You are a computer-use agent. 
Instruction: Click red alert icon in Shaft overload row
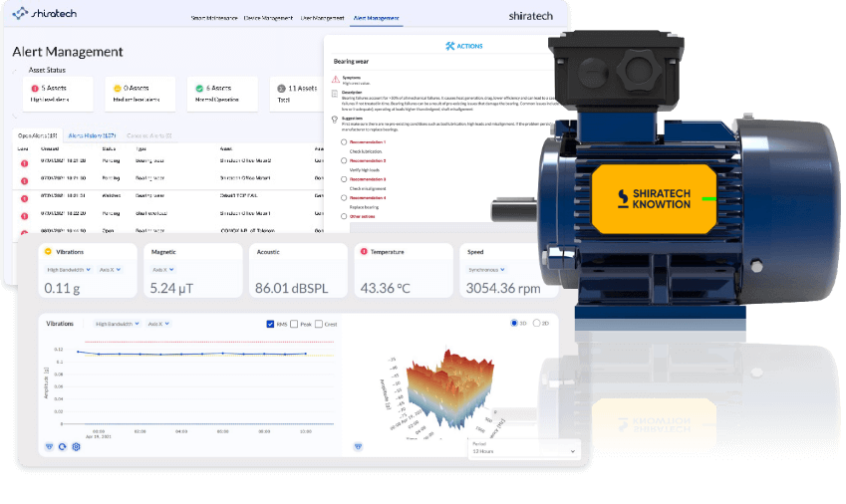(24, 216)
